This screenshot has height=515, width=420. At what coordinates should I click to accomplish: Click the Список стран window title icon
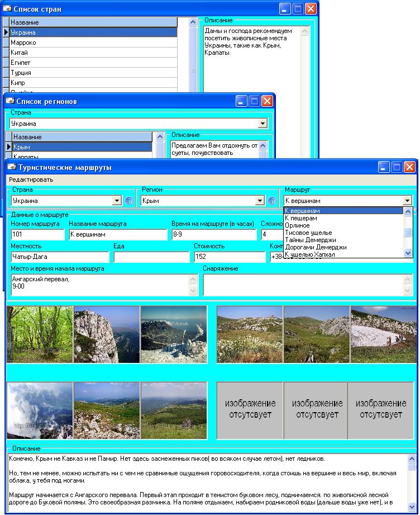coord(7,8)
